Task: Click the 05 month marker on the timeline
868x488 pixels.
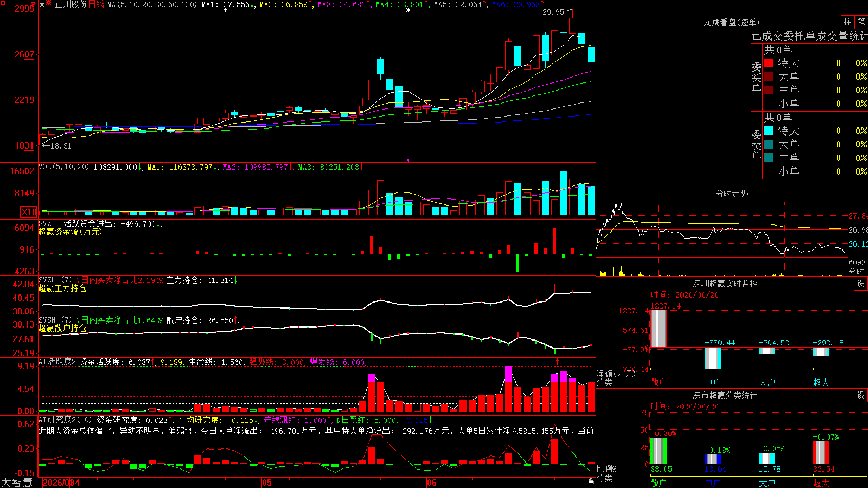Action: click(x=267, y=483)
